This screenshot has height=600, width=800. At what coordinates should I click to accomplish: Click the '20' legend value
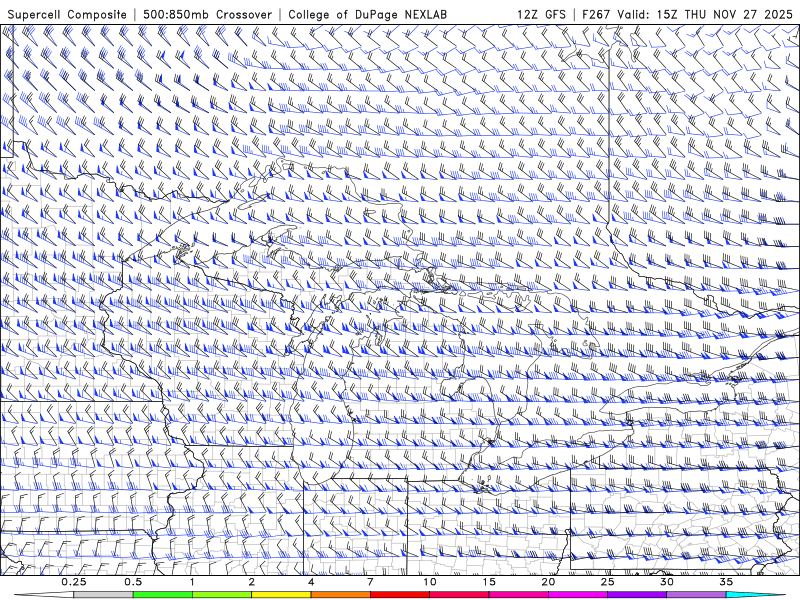548,582
